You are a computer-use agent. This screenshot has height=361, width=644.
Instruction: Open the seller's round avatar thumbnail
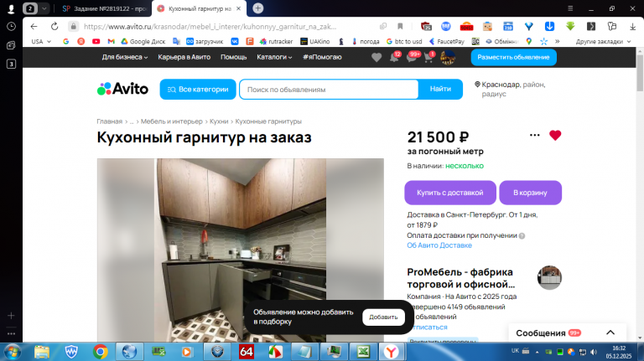[549, 278]
